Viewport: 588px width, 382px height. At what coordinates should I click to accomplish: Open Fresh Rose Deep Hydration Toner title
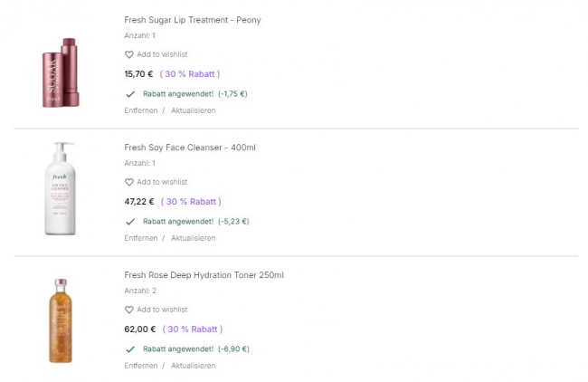[x=204, y=275]
